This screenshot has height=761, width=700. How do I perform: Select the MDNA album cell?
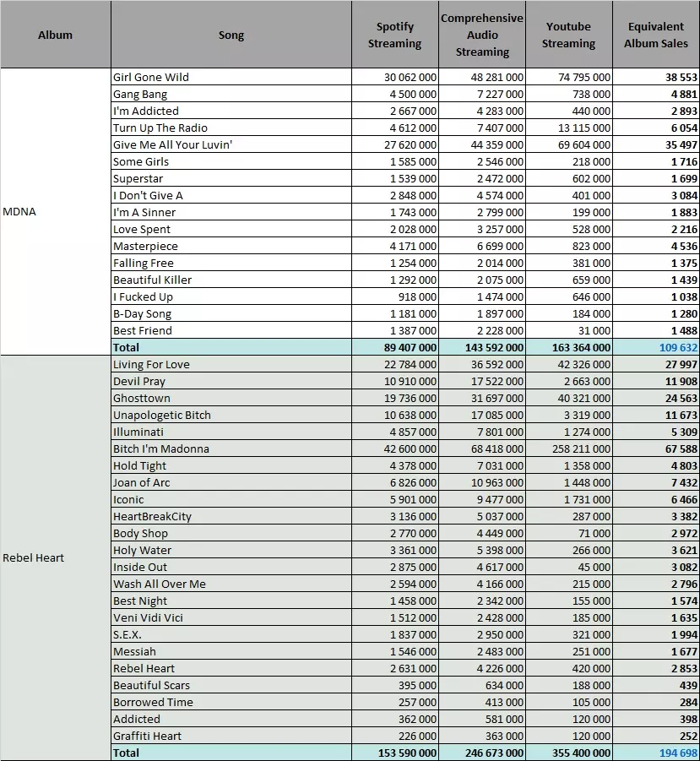(x=55, y=212)
